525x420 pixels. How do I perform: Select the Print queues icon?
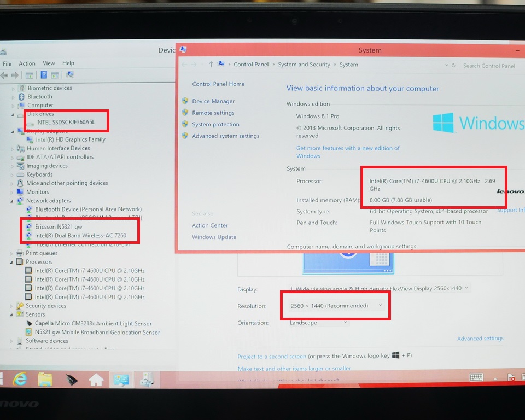click(x=20, y=253)
